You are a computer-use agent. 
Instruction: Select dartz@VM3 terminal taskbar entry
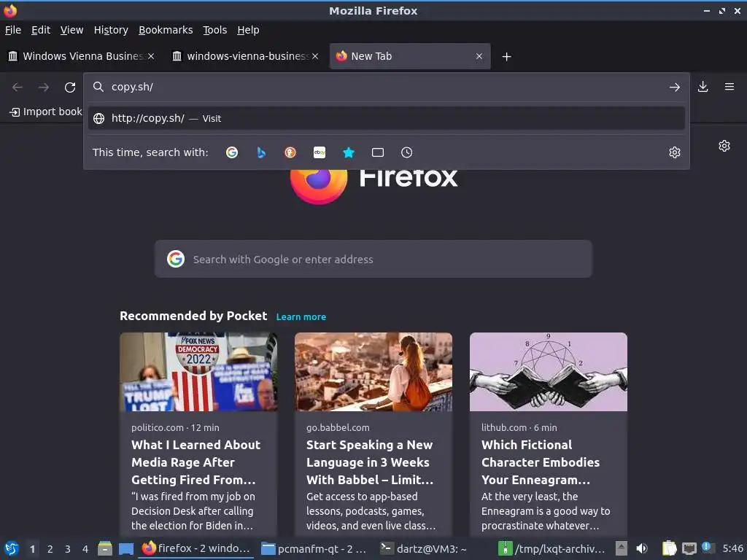[424, 549]
